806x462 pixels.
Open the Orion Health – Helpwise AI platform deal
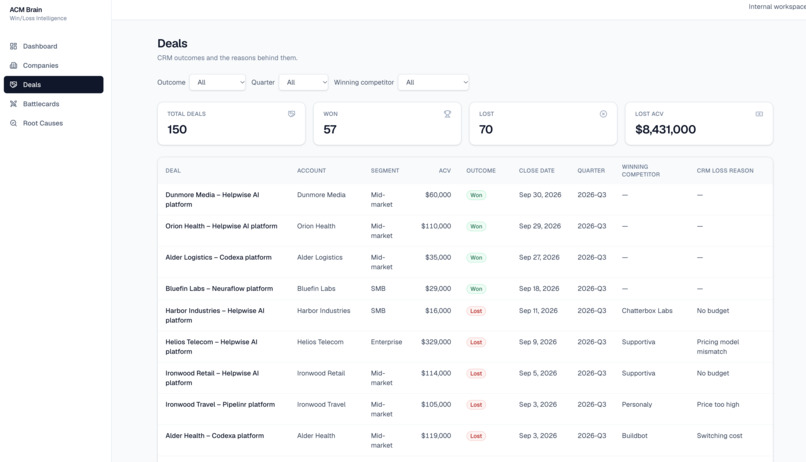221,226
